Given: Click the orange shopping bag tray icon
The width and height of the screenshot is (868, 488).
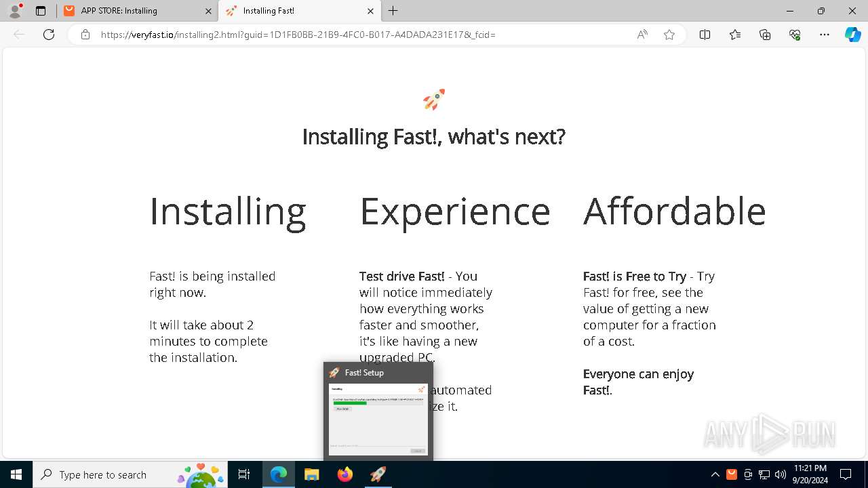Looking at the screenshot, I should [x=732, y=474].
